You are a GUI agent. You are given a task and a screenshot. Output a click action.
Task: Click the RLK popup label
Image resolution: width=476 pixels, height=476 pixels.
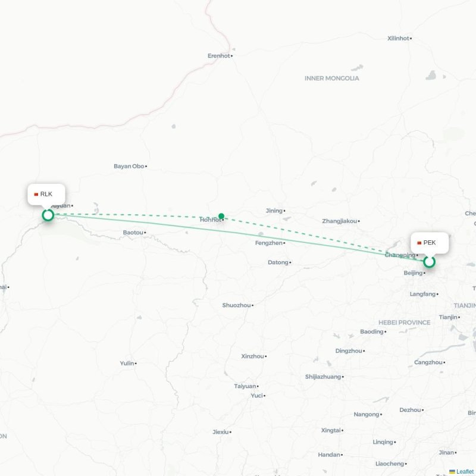(x=46, y=195)
